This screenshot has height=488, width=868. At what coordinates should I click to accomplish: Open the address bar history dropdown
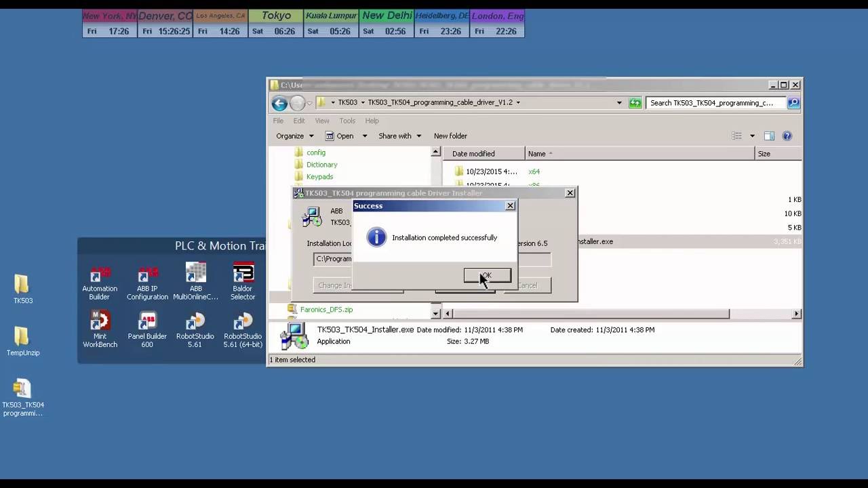pyautogui.click(x=618, y=103)
